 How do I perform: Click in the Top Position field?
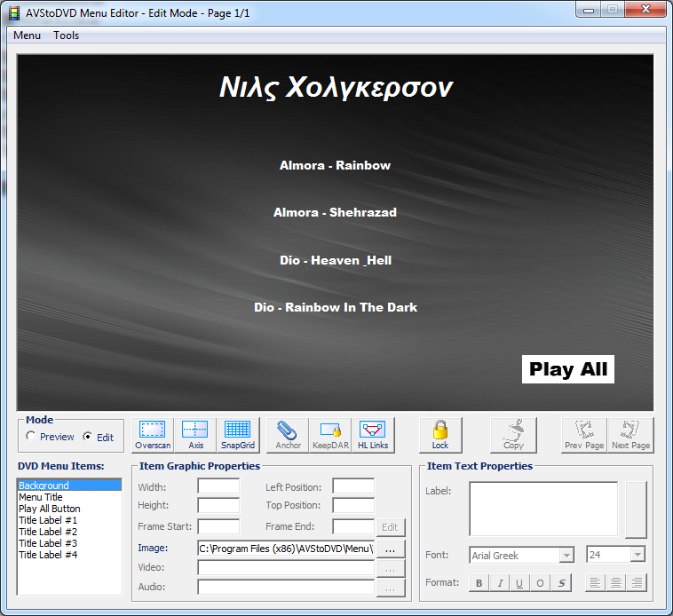point(353,505)
